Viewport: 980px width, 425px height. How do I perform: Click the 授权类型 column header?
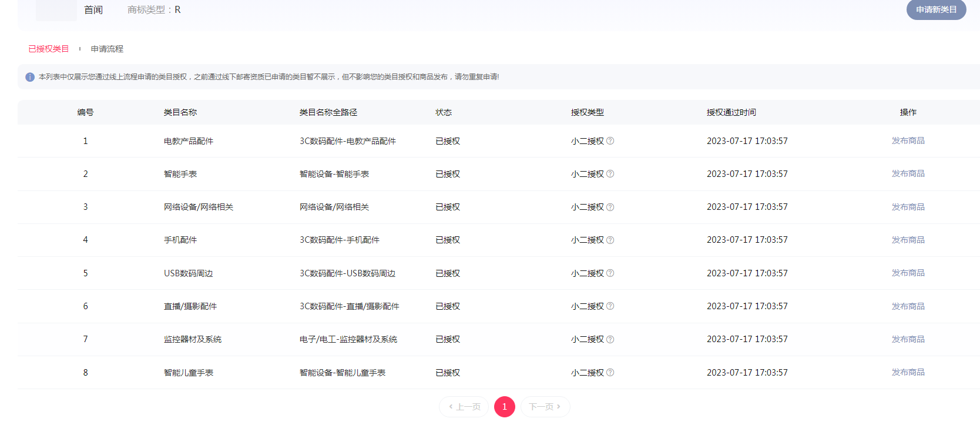coord(588,112)
